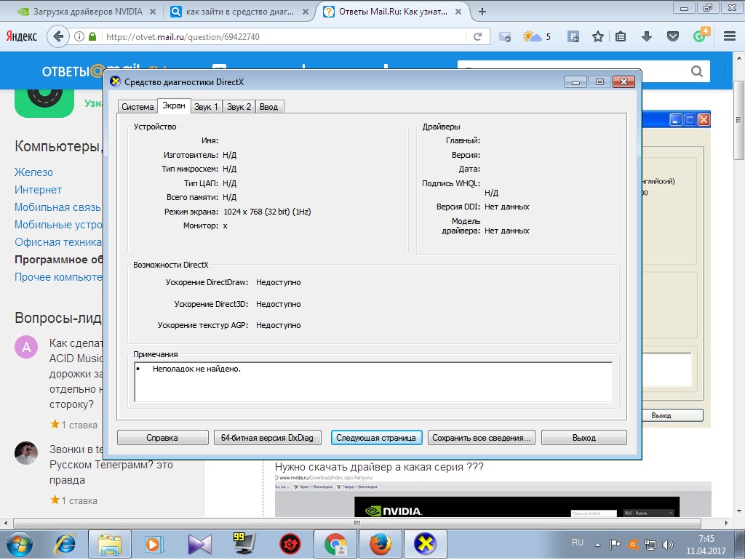Launch Google Chrome from the taskbar
Screen dimensions: 745x560
coord(335,543)
